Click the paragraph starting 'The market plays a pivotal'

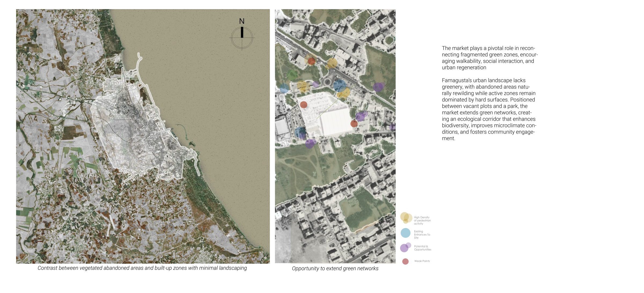coord(489,58)
